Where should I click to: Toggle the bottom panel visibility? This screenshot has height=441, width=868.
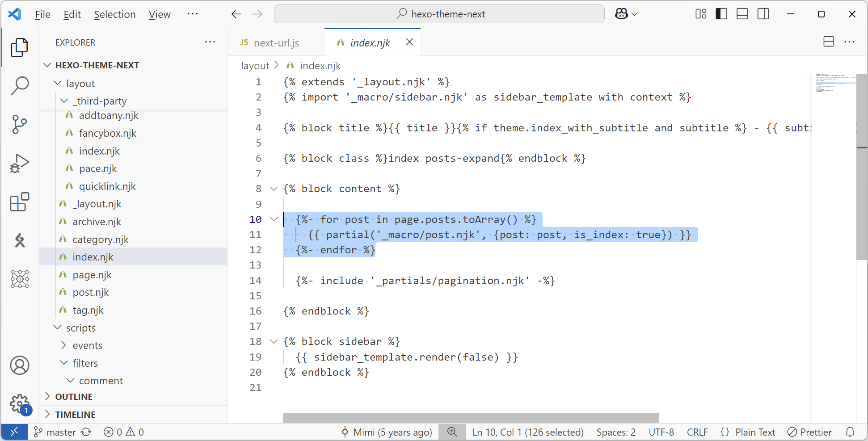click(742, 14)
